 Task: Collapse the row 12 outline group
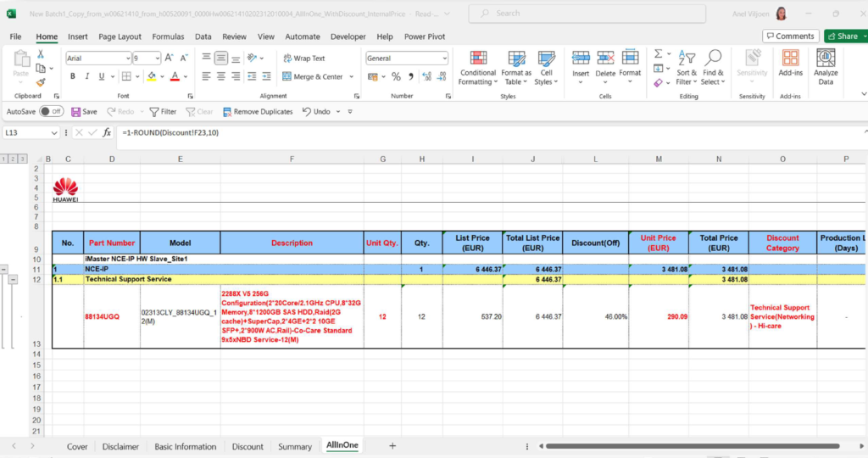coord(14,279)
